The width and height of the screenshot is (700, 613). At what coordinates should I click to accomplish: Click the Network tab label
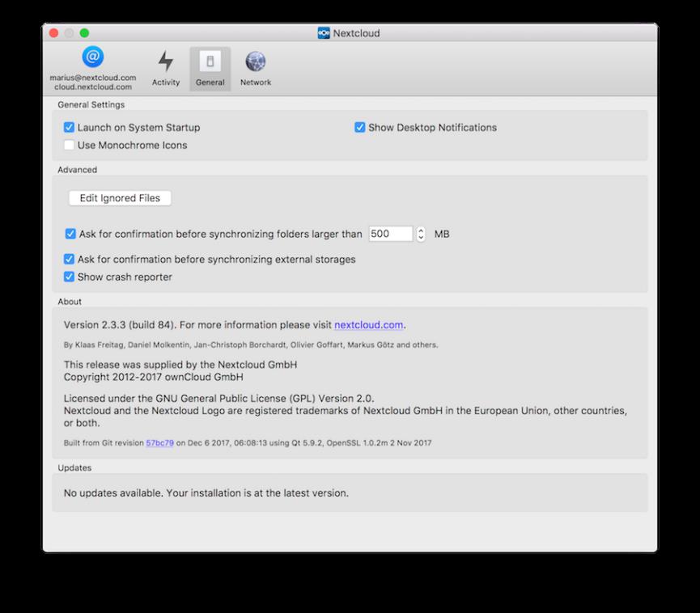(x=256, y=82)
